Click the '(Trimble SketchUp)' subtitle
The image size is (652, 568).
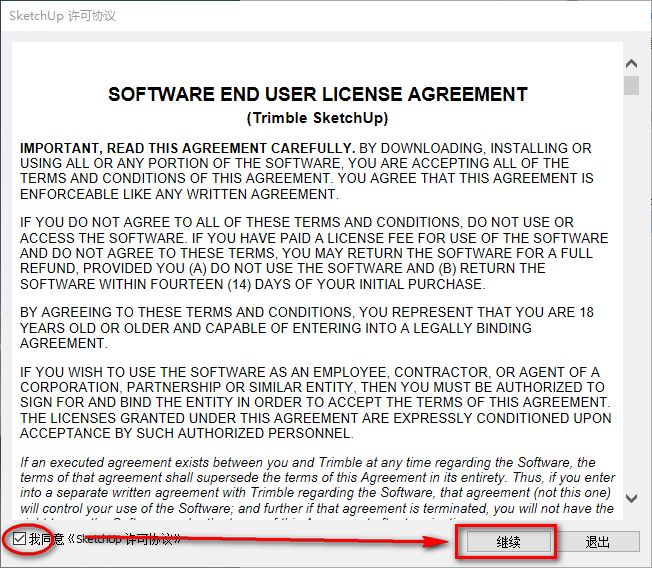click(x=317, y=118)
